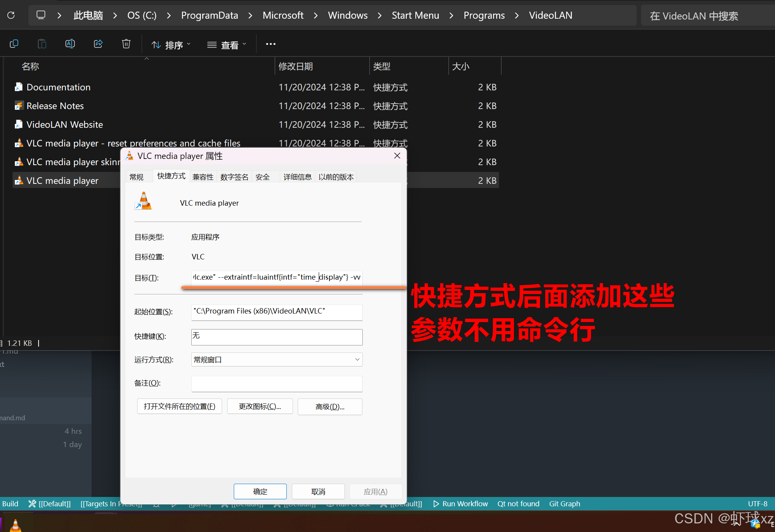
Task: Expand chevron after Start Menu breadcrumb
Action: [452, 15]
